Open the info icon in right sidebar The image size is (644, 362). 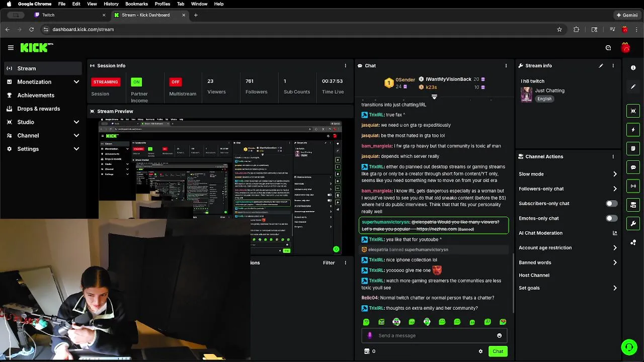tap(633, 68)
